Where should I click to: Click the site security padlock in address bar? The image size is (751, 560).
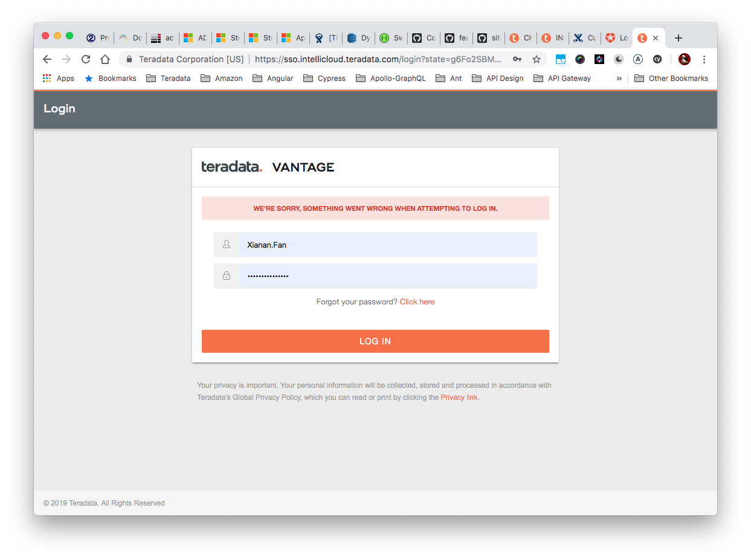coord(129,59)
